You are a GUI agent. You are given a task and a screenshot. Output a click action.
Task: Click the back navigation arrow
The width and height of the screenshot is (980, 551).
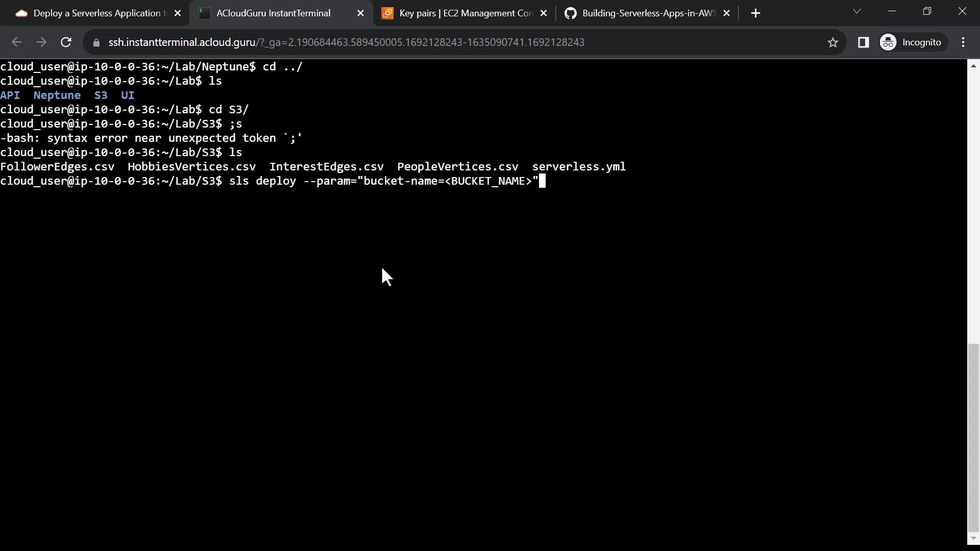point(17,42)
